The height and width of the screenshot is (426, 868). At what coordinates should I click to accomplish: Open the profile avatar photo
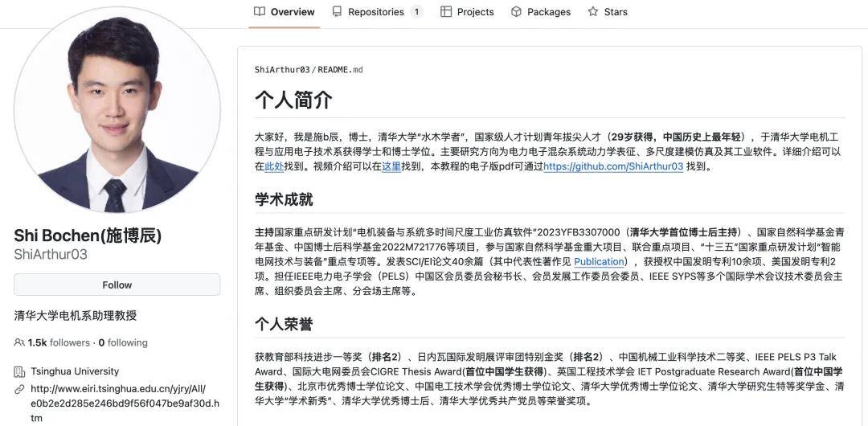[117, 110]
